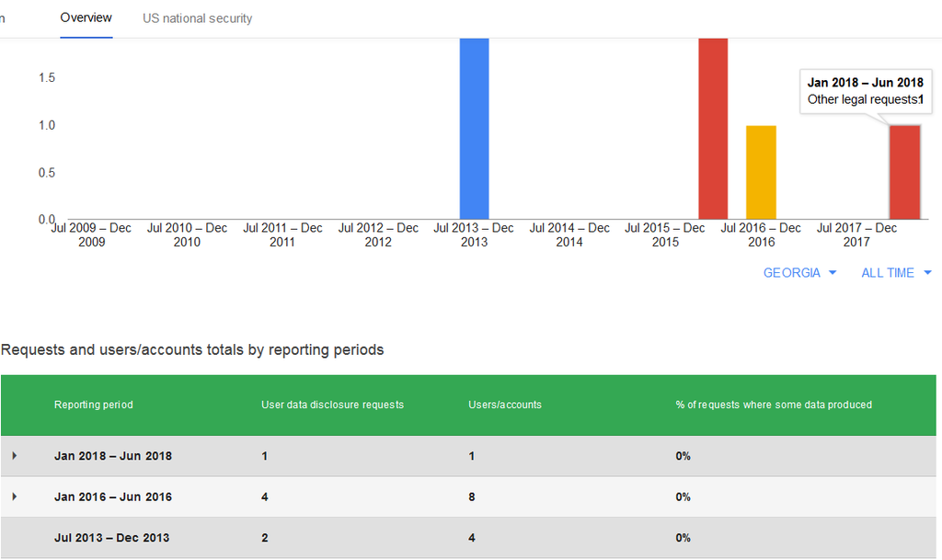Expand the Jan 2018 – Jun 2018 row
Viewport: 942px width, 560px height.
[15, 456]
